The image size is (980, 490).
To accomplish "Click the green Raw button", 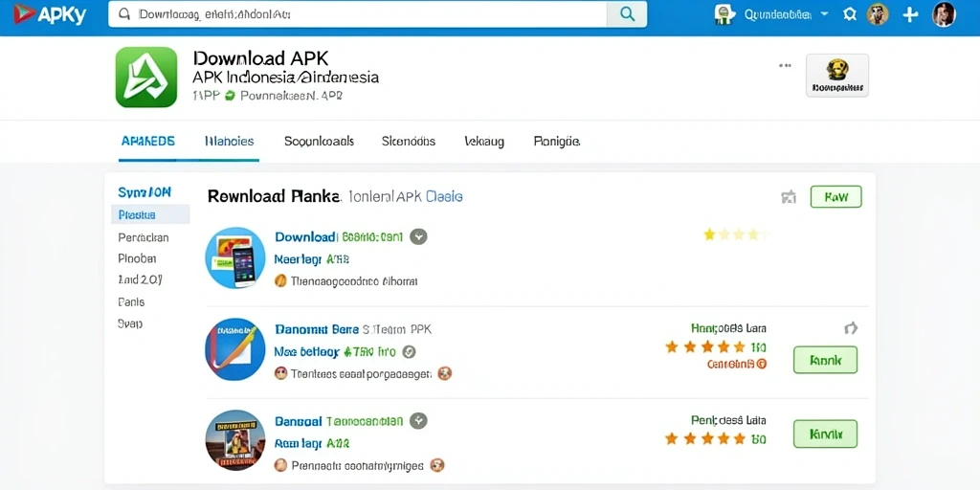I will [835, 197].
